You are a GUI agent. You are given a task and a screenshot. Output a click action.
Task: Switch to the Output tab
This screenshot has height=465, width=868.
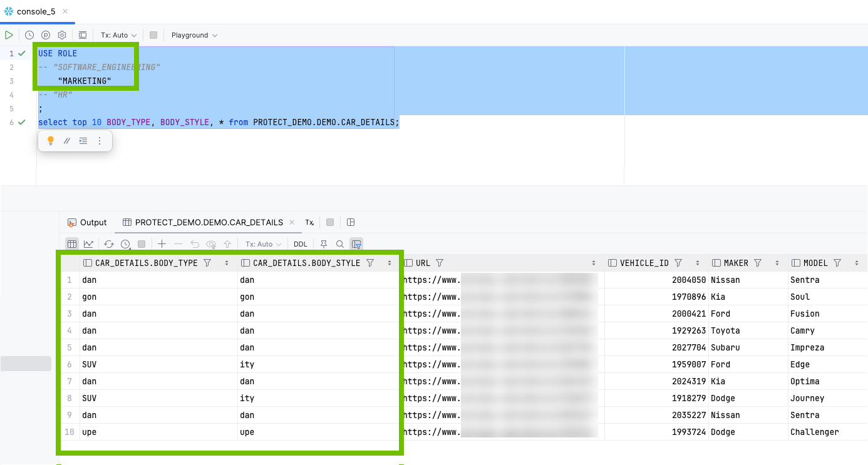[87, 222]
